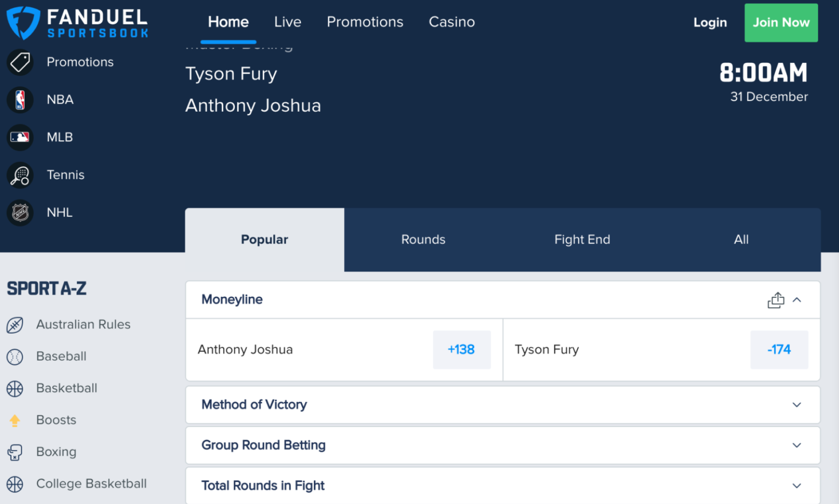Click the 31 December date
The height and width of the screenshot is (504, 839).
pos(769,97)
